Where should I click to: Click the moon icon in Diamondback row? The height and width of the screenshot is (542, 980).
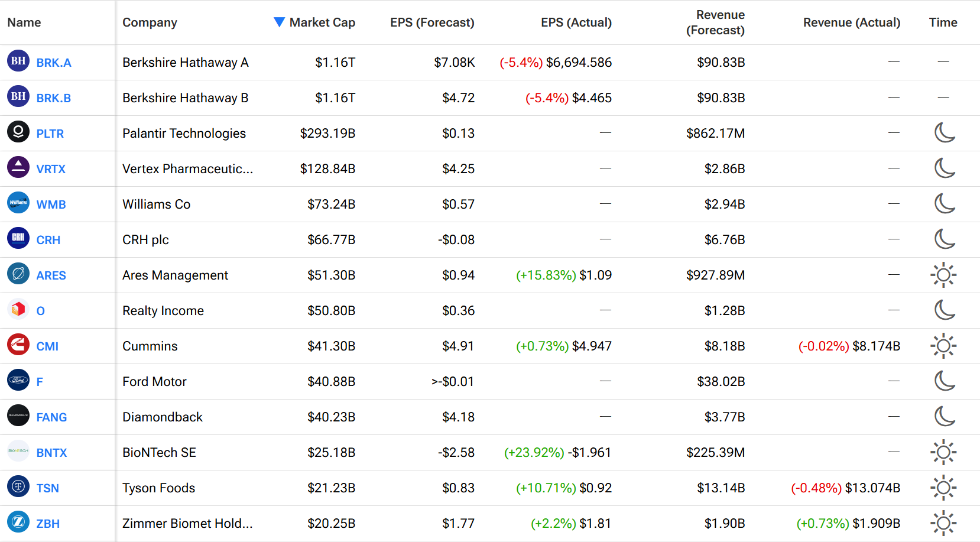(944, 416)
